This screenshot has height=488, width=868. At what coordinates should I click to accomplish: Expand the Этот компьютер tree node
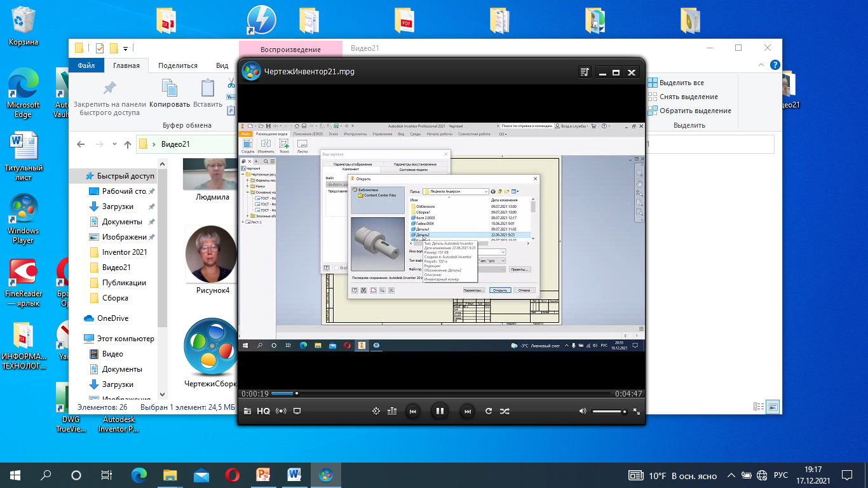pos(79,339)
